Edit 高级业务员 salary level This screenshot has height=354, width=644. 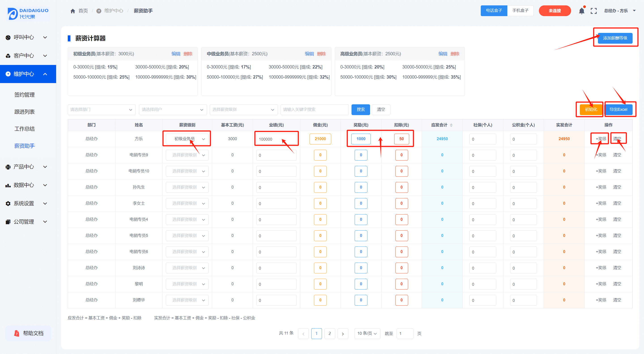[x=443, y=54]
